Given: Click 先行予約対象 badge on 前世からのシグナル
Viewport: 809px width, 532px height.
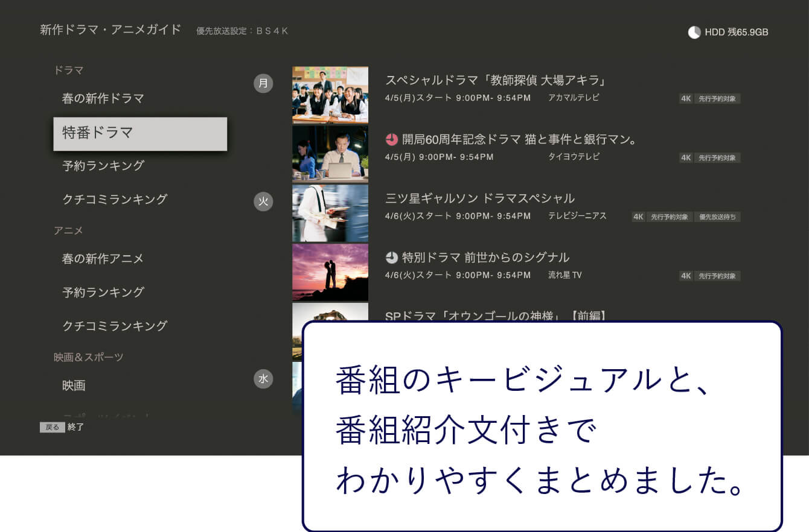Looking at the screenshot, I should 717,276.
